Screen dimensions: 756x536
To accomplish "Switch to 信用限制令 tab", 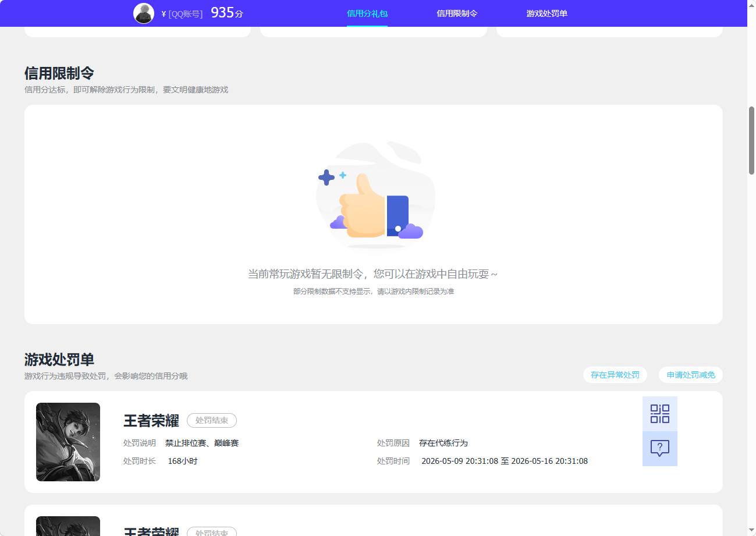I will (457, 13).
